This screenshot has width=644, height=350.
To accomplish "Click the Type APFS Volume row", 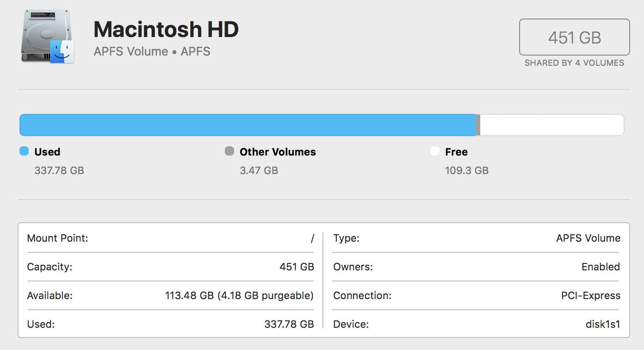I will coord(476,238).
